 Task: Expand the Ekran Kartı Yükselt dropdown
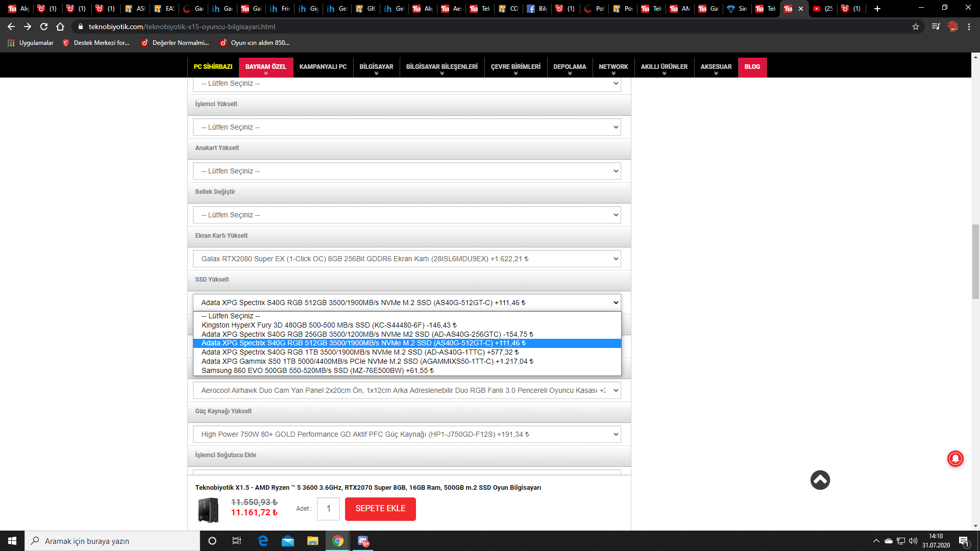[407, 259]
